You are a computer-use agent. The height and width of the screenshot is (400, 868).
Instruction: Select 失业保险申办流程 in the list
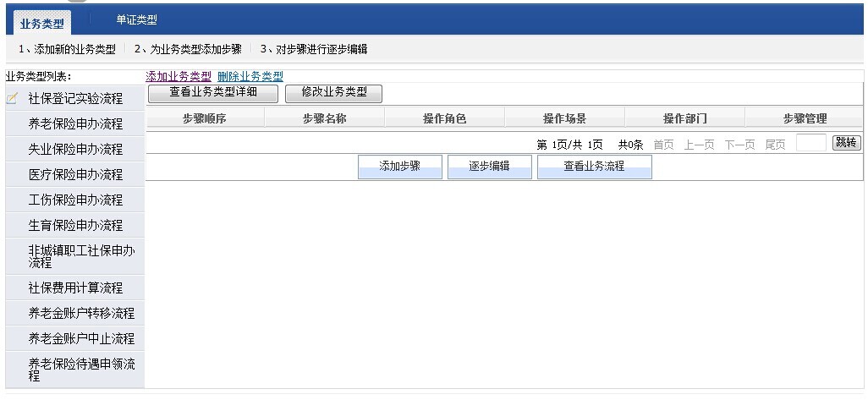pyautogui.click(x=75, y=150)
